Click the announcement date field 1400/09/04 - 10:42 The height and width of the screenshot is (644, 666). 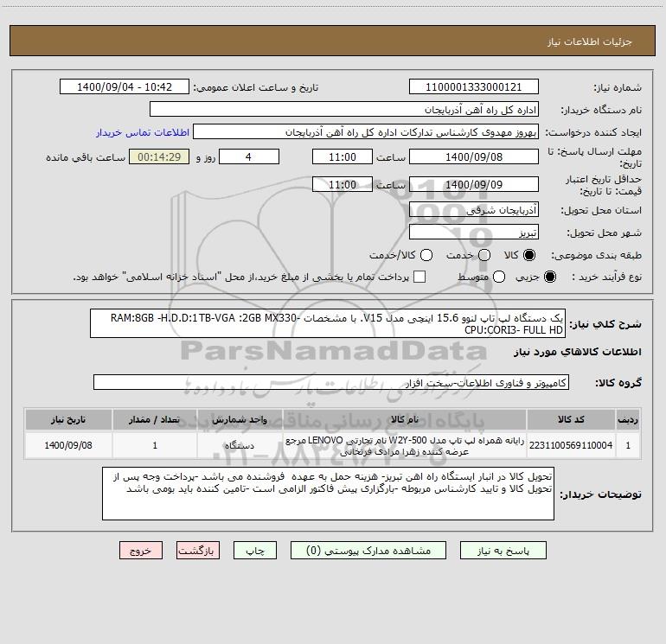click(125, 86)
